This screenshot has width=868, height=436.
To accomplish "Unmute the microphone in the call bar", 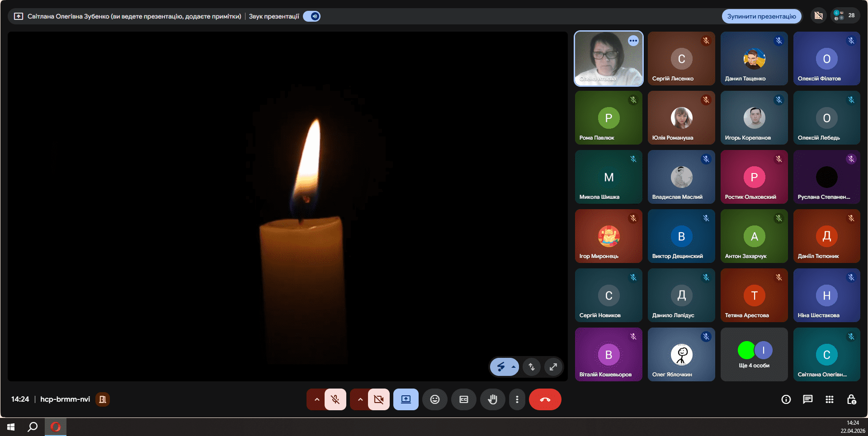I will [335, 399].
